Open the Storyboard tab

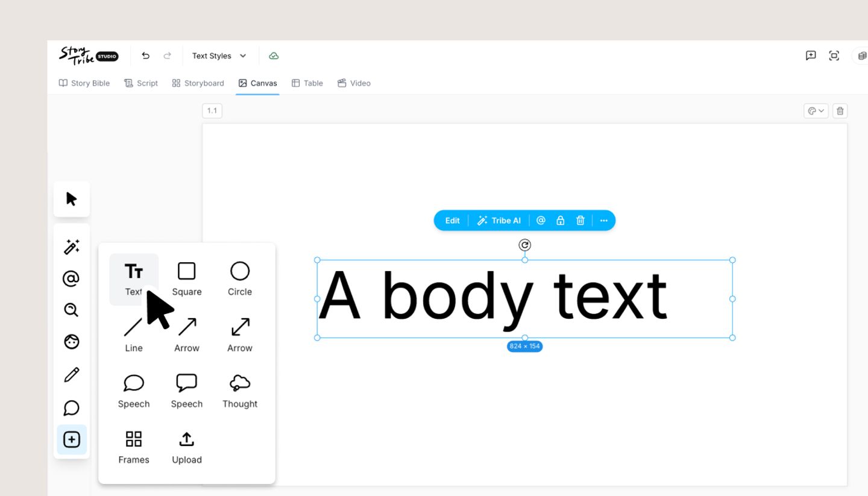coord(198,83)
